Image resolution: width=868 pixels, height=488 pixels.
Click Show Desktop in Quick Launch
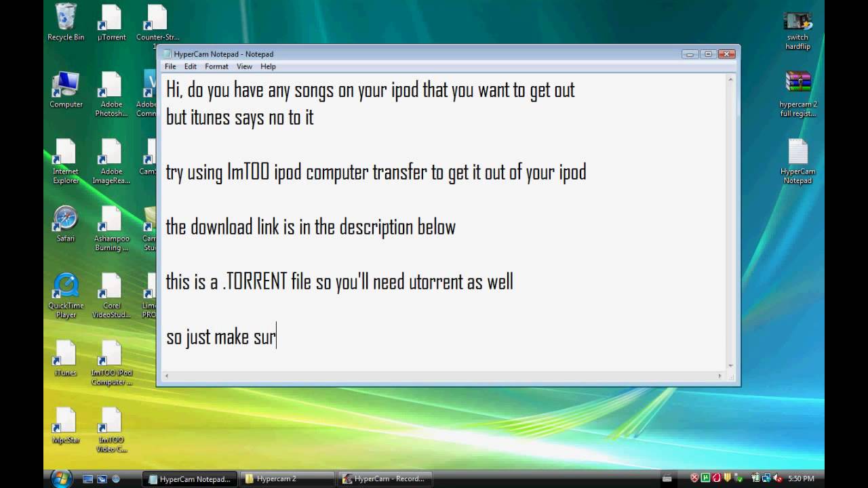pyautogui.click(x=87, y=479)
